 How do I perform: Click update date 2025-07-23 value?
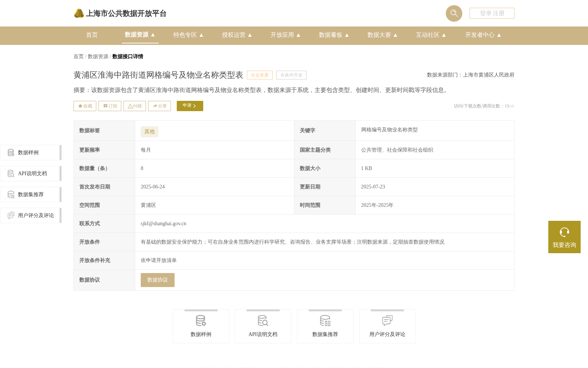373,187
